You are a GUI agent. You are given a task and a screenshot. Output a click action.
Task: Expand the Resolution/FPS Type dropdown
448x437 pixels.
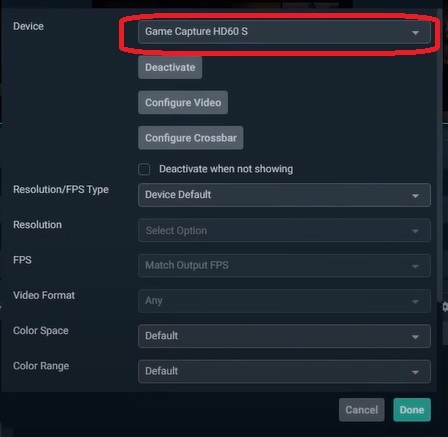tap(284, 195)
